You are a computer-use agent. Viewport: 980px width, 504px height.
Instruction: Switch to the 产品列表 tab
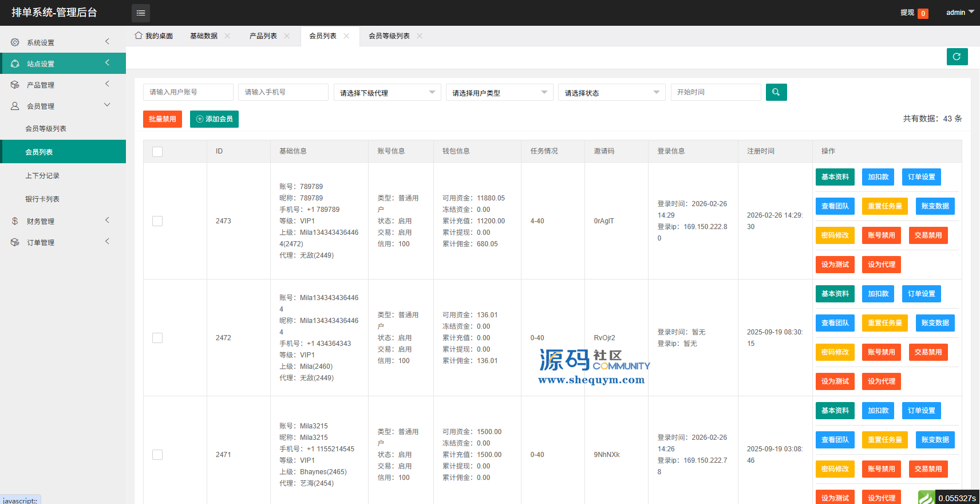[263, 36]
